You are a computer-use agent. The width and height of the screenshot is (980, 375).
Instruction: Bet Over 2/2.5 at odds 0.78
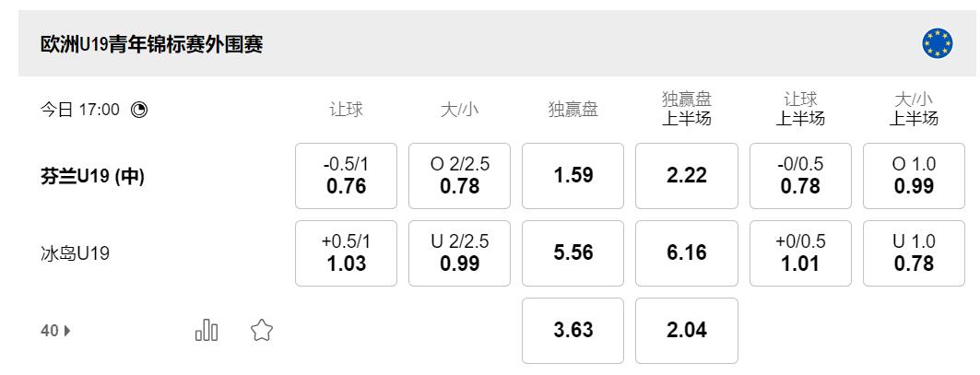pos(459,176)
